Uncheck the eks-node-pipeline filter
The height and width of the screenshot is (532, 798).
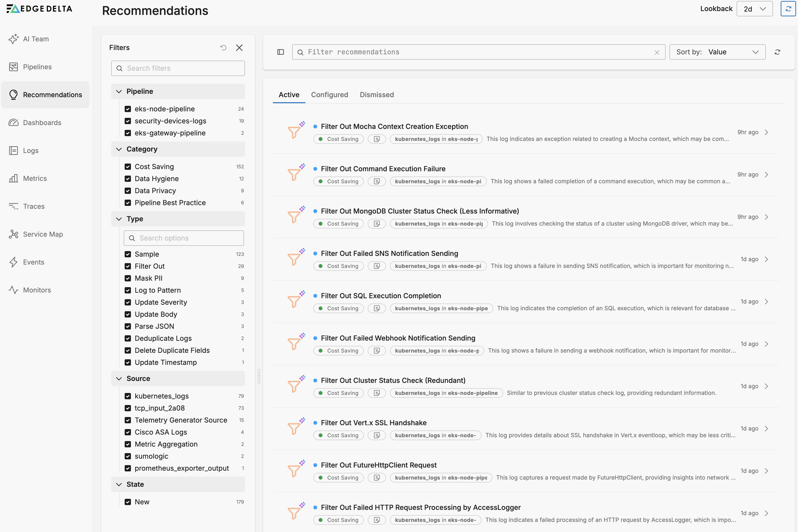pos(128,109)
